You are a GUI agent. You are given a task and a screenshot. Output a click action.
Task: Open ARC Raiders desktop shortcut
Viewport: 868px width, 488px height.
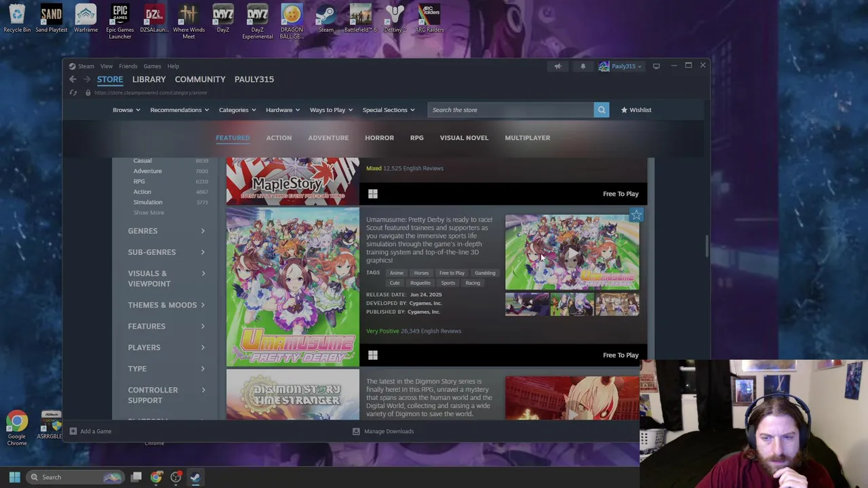pyautogui.click(x=429, y=18)
